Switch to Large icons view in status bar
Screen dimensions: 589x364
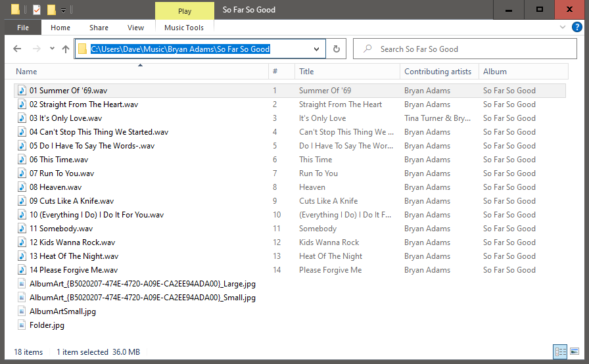pyautogui.click(x=575, y=352)
